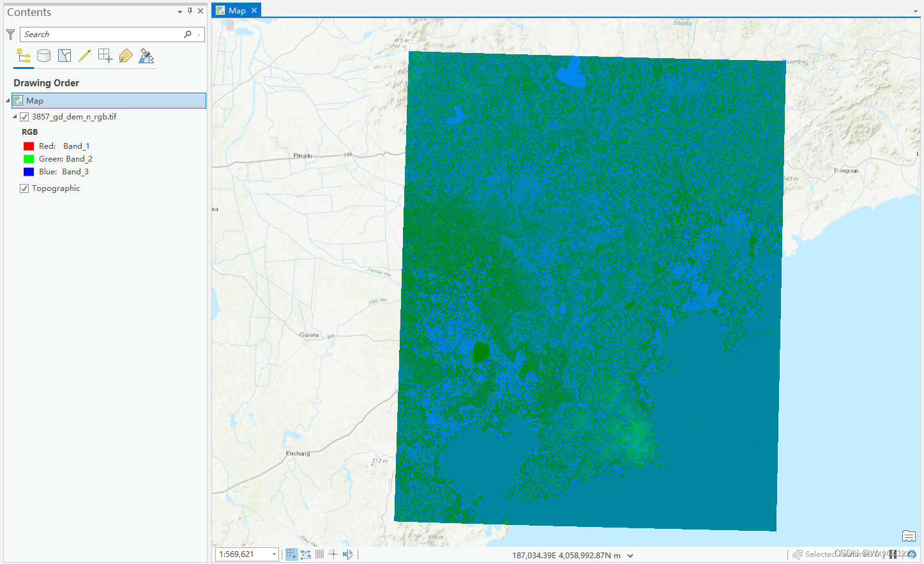The width and height of the screenshot is (924, 564).
Task: Select the 3857_gd_dem_n_rgb.tif layer name
Action: tap(74, 117)
